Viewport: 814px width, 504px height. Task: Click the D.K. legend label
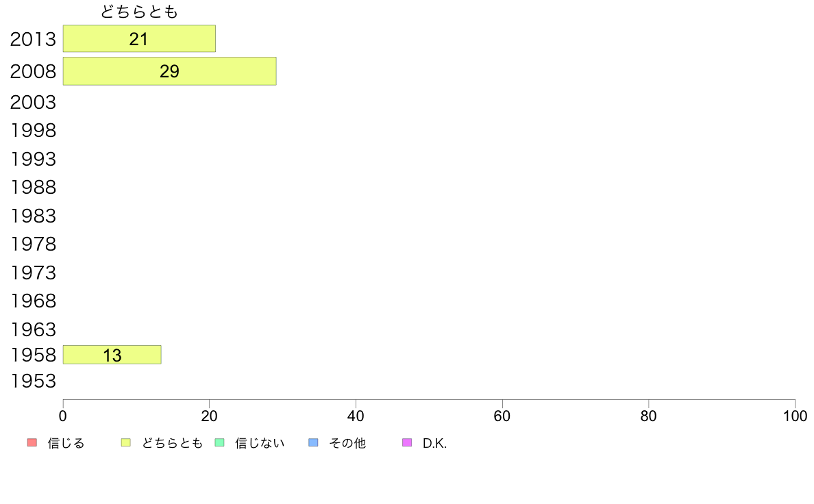434,443
